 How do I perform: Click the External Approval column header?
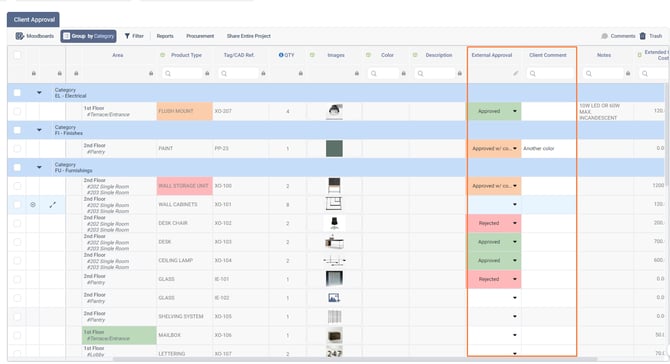[x=491, y=55]
